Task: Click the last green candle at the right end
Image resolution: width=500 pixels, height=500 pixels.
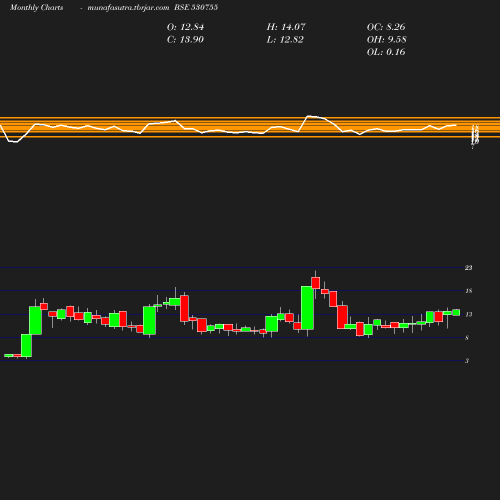Action: (456, 312)
